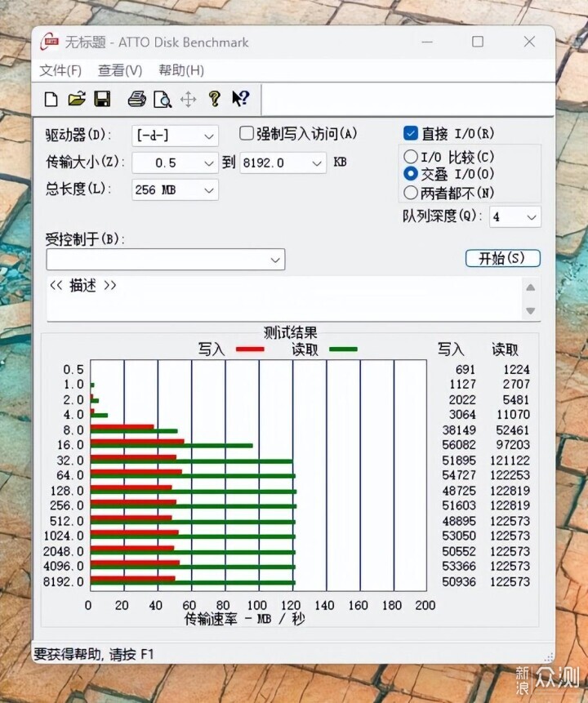Select the 交叠 I/O(O) radio button
Viewport: 588px width, 703px height.
[x=411, y=174]
